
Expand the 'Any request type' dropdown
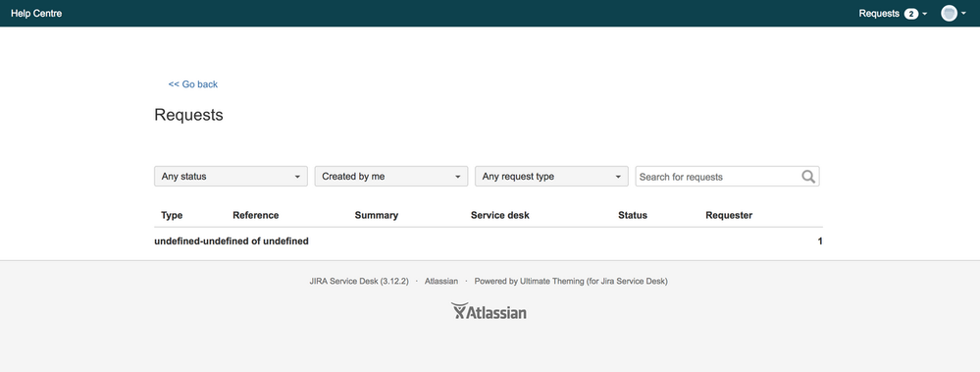point(552,177)
